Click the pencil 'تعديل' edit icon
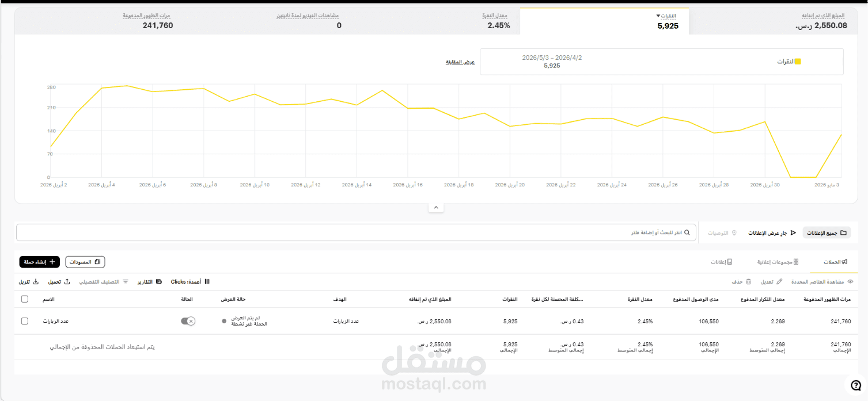This screenshot has width=868, height=401. pos(780,281)
